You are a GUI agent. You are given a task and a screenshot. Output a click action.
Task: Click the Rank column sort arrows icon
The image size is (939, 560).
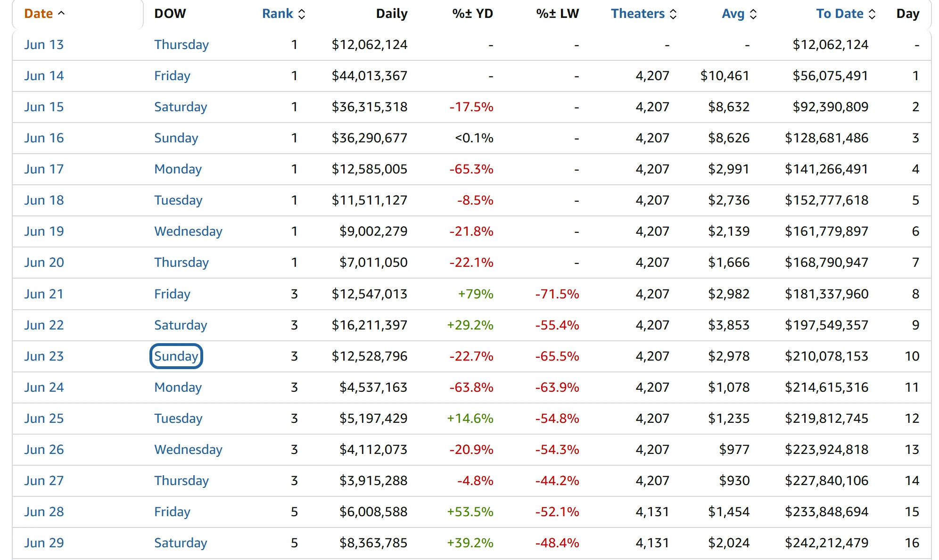click(302, 14)
